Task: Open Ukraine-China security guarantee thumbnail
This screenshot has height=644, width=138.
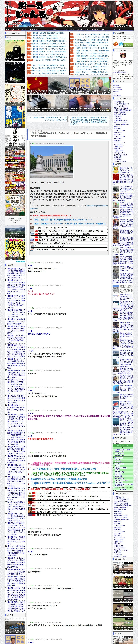Action: point(37,86)
